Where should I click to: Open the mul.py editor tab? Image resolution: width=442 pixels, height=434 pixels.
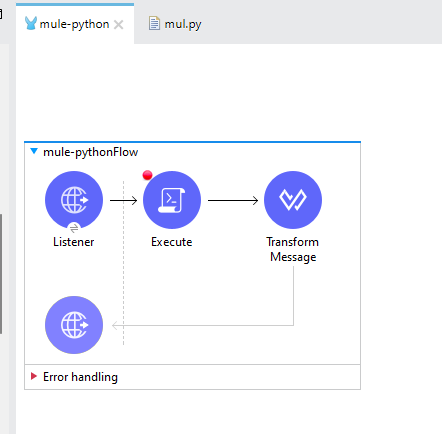(176, 24)
